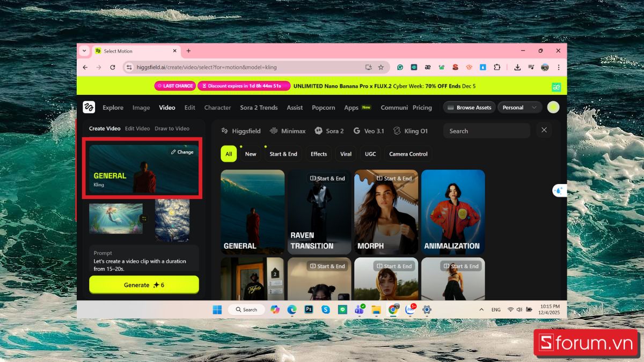The height and width of the screenshot is (362, 644).
Task: Open Chrome's three-dot menu
Action: (x=559, y=67)
